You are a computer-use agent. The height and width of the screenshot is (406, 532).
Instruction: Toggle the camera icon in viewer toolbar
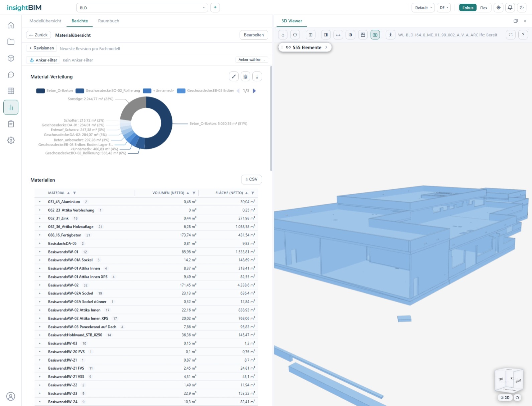[375, 35]
